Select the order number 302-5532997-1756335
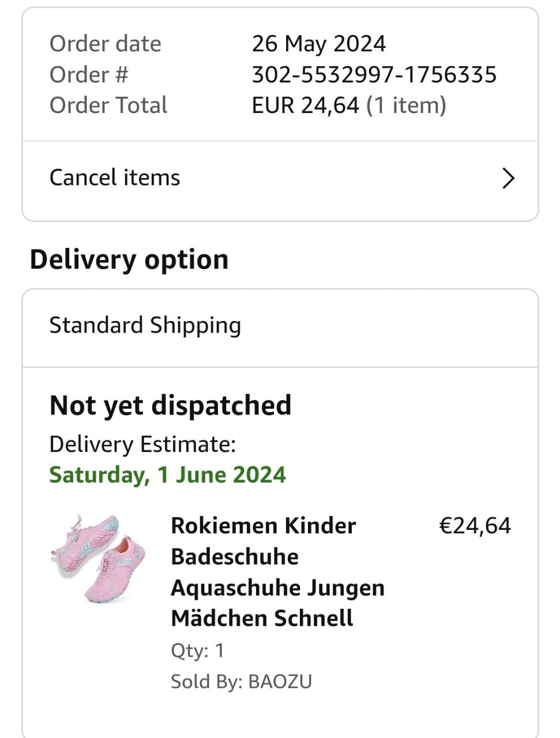 click(x=374, y=74)
